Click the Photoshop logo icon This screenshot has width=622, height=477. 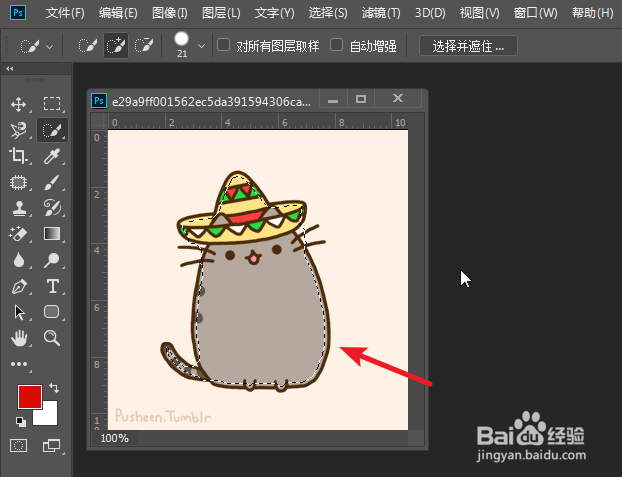(x=18, y=12)
